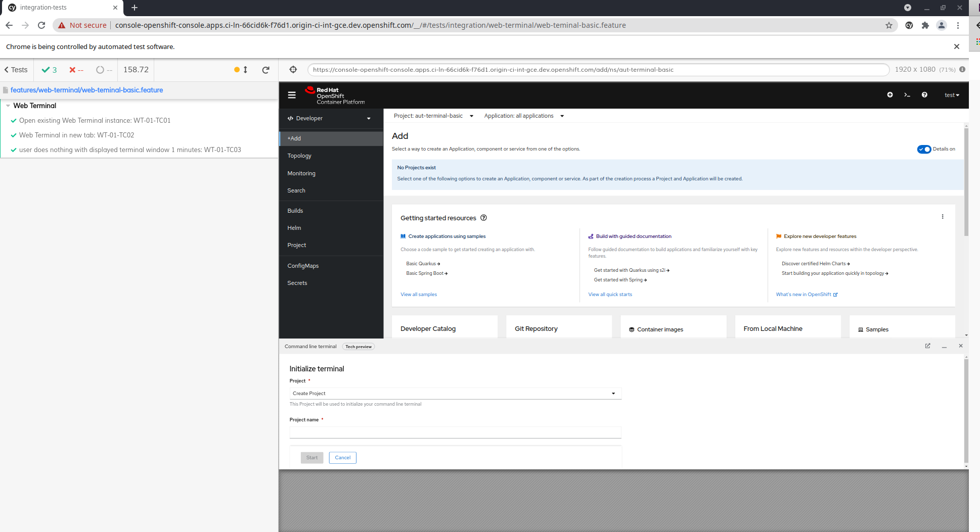This screenshot has width=980, height=532.
Task: Open the web-teminal-basic.feature spec file link
Action: [86, 90]
